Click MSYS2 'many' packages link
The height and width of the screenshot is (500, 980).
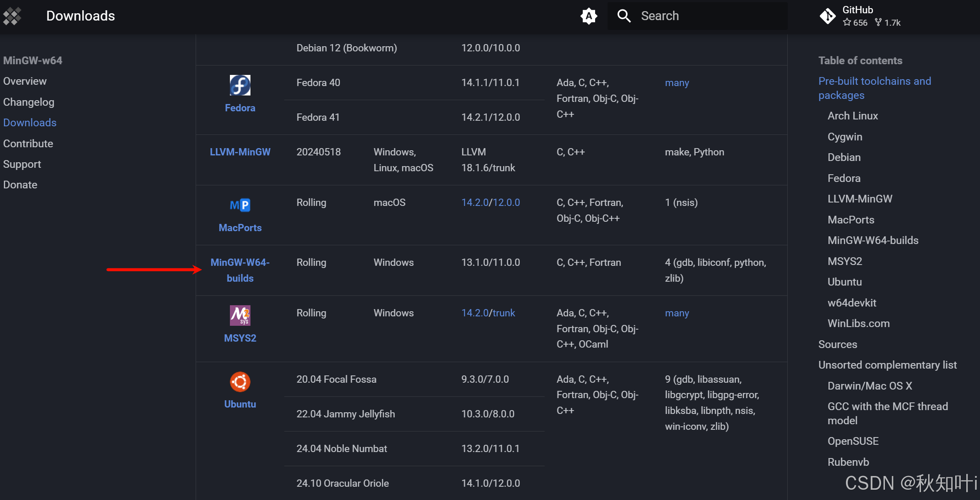click(x=676, y=313)
